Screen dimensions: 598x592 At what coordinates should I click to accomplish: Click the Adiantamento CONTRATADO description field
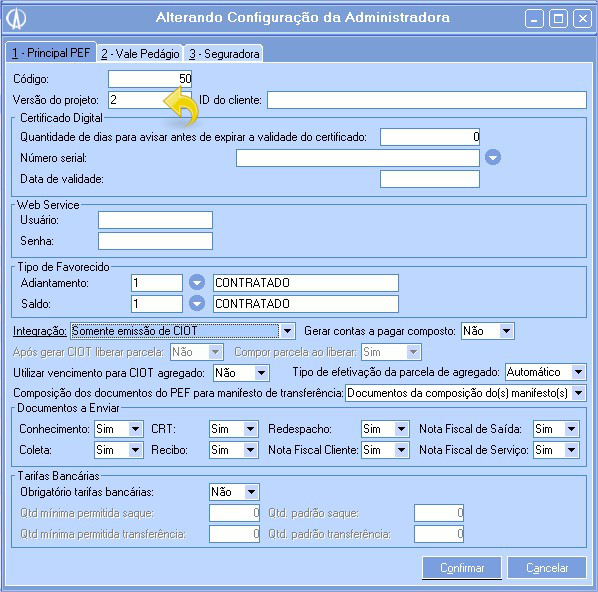306,283
